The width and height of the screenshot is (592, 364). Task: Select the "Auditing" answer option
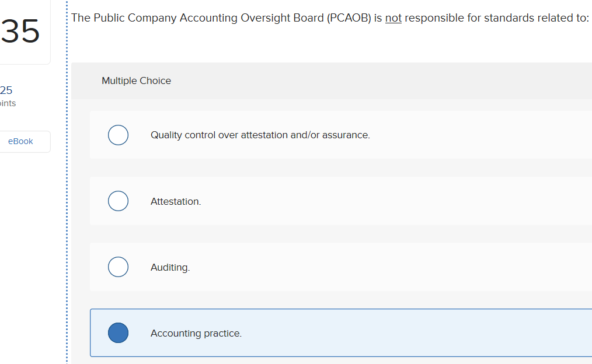(x=118, y=267)
